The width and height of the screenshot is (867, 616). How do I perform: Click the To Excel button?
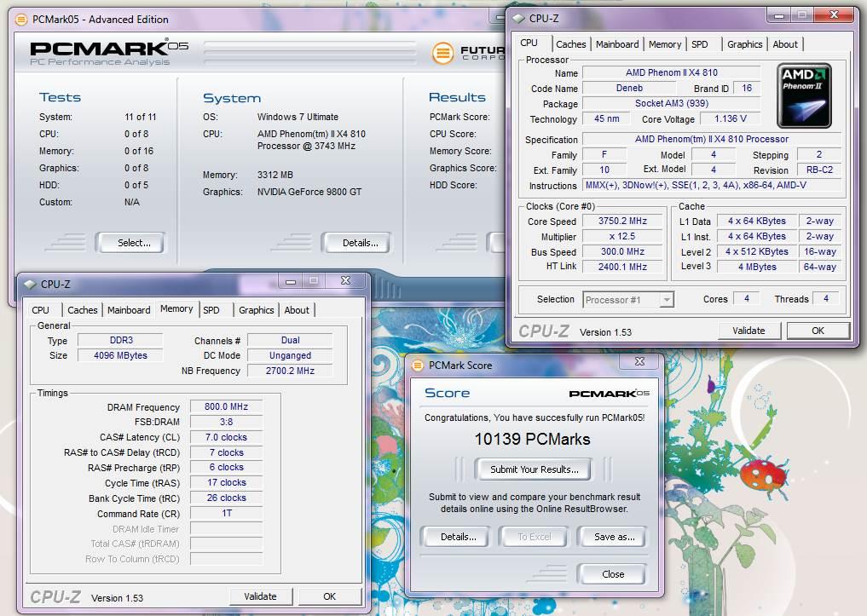click(535, 537)
